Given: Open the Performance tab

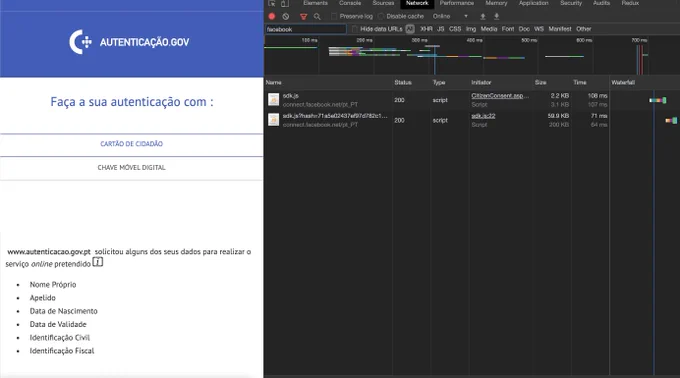Looking at the screenshot, I should coord(457,3).
